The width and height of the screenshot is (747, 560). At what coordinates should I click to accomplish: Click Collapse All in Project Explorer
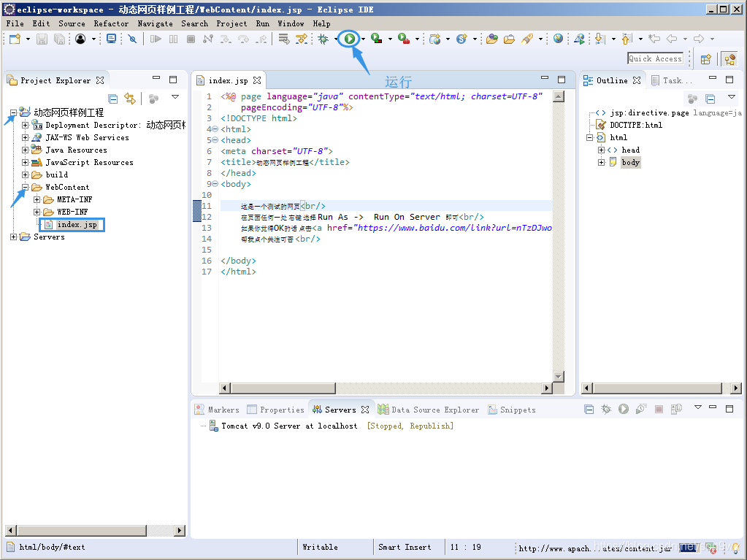point(113,99)
